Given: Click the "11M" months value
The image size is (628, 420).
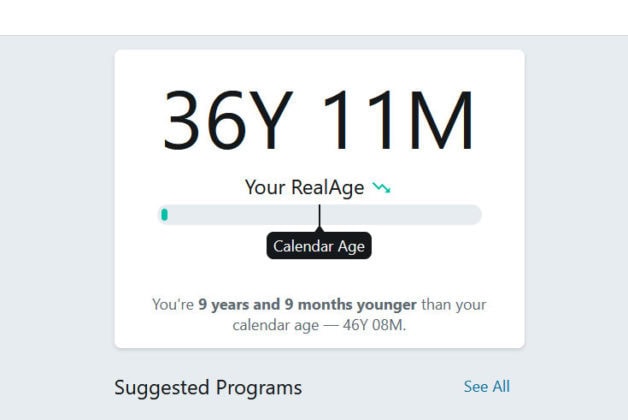Looking at the screenshot, I should pyautogui.click(x=396, y=123).
